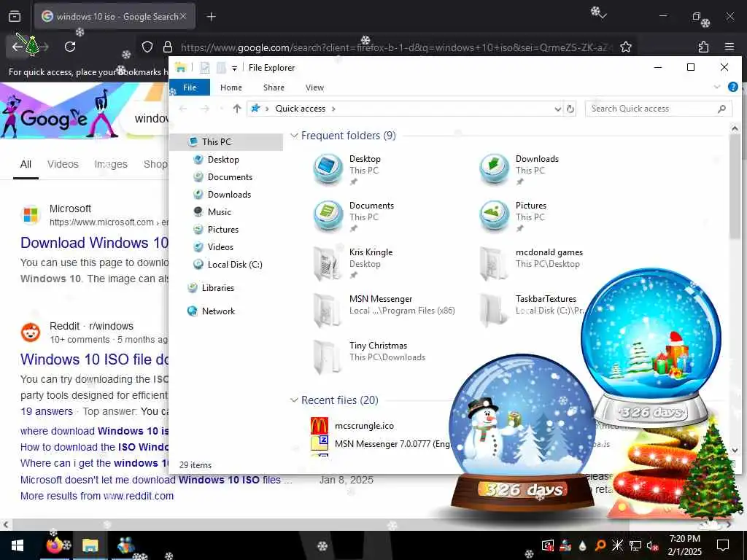The height and width of the screenshot is (560, 747).
Task: Select the All tab in Google results
Action: (x=26, y=164)
